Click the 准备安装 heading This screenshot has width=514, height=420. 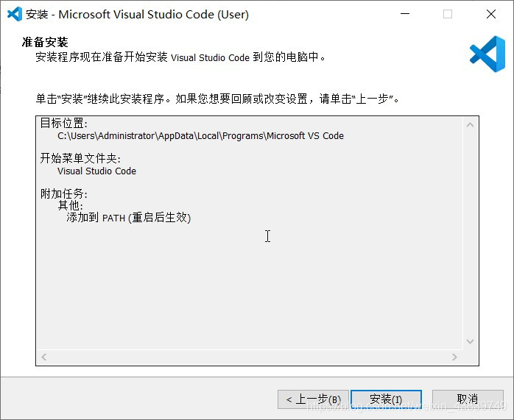click(x=45, y=42)
